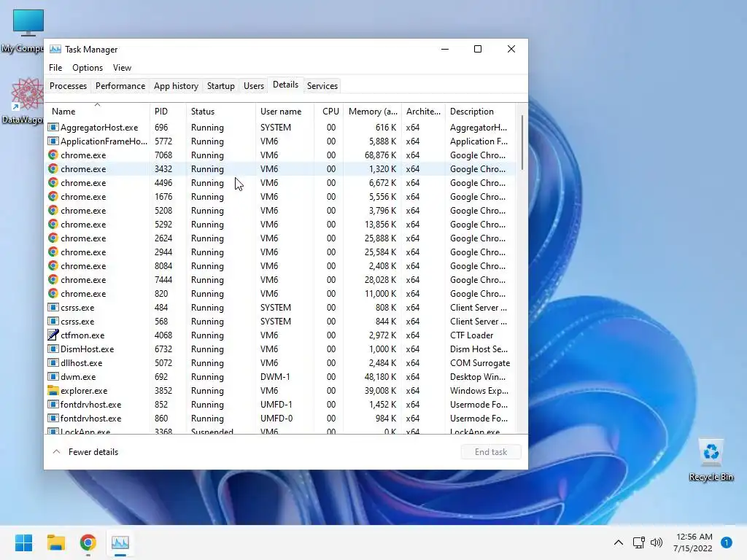
Task: Sort by the Architecture column header
Action: pos(424,111)
